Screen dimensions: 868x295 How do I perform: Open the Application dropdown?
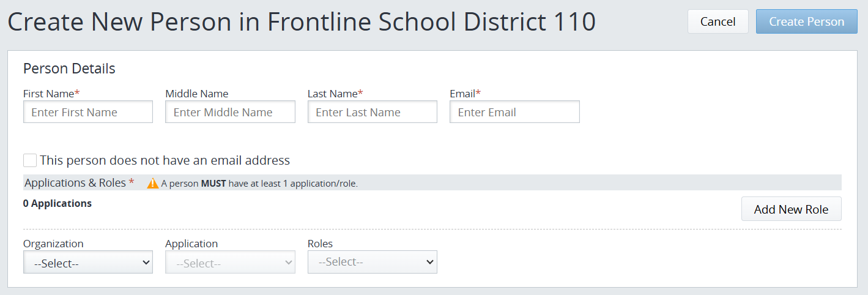coord(230,263)
